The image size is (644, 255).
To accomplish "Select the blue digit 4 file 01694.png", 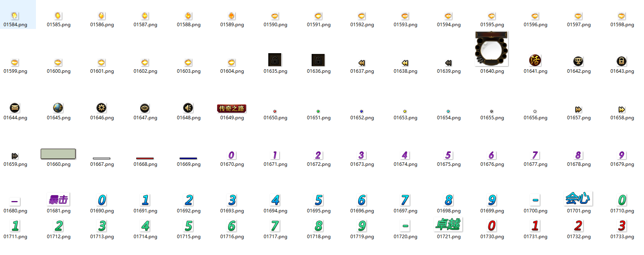I will [275, 200].
